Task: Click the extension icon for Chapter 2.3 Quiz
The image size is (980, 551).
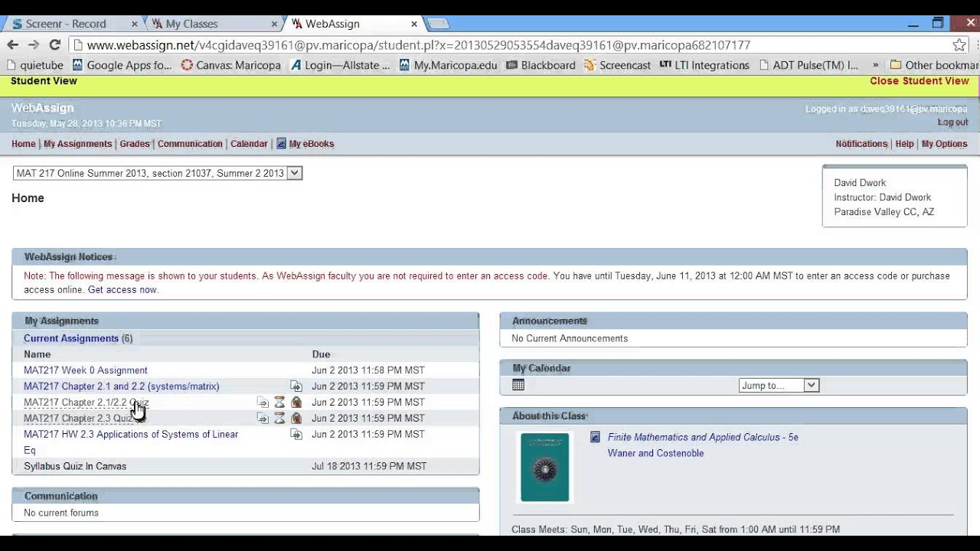Action: (x=263, y=419)
